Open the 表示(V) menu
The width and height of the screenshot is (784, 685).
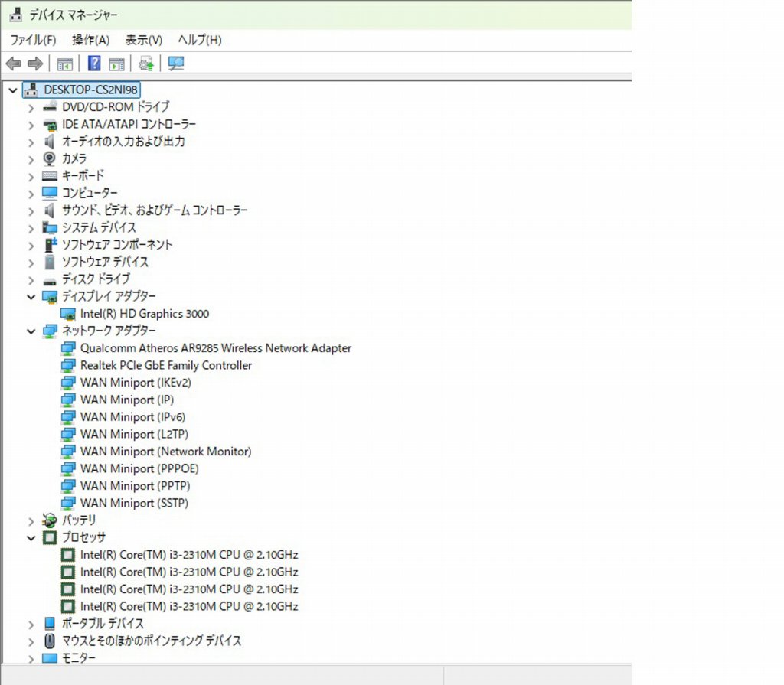[144, 40]
